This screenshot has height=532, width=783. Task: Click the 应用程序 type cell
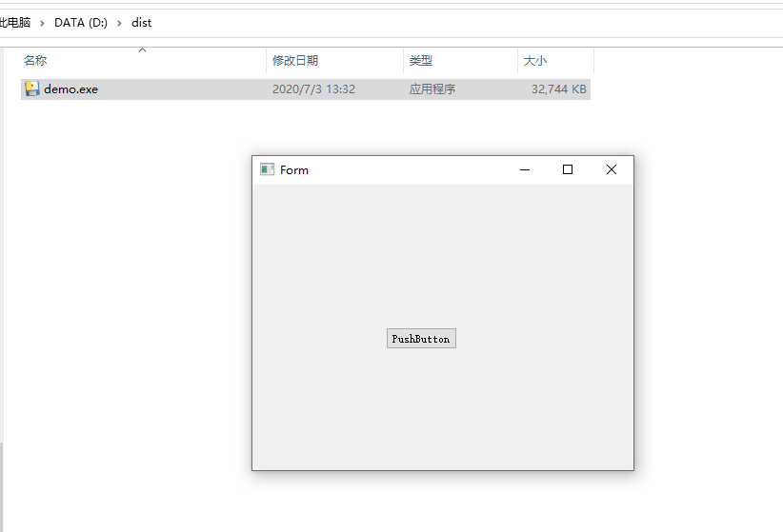tap(432, 89)
